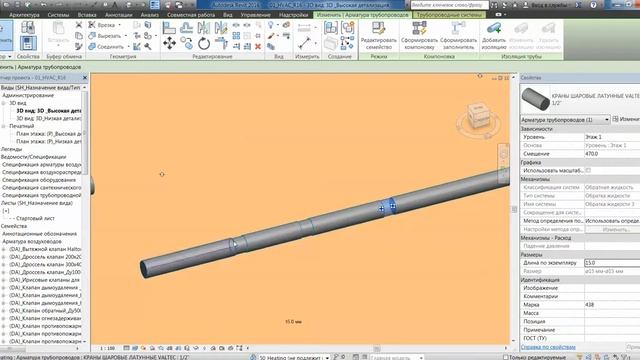Switch to Архитектура ribbon tab
The height and width of the screenshot is (360, 640).
pyautogui.click(x=24, y=15)
